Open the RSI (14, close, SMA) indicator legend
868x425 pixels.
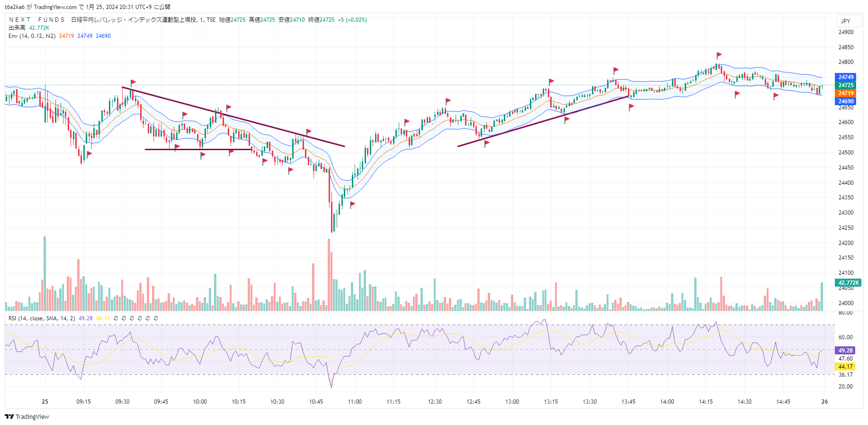[41, 318]
